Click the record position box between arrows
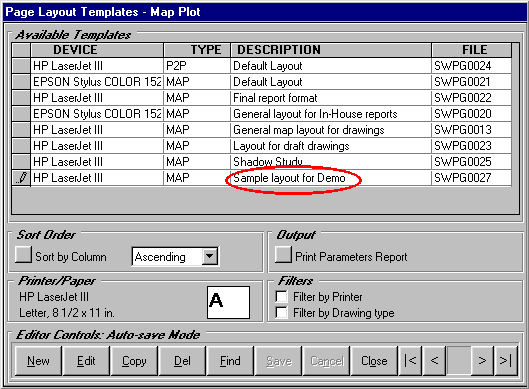Image resolution: width=529 pixels, height=389 pixels. tap(458, 361)
